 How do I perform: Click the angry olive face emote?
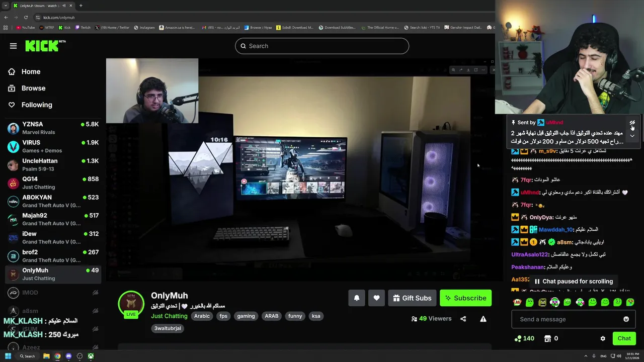542,302
